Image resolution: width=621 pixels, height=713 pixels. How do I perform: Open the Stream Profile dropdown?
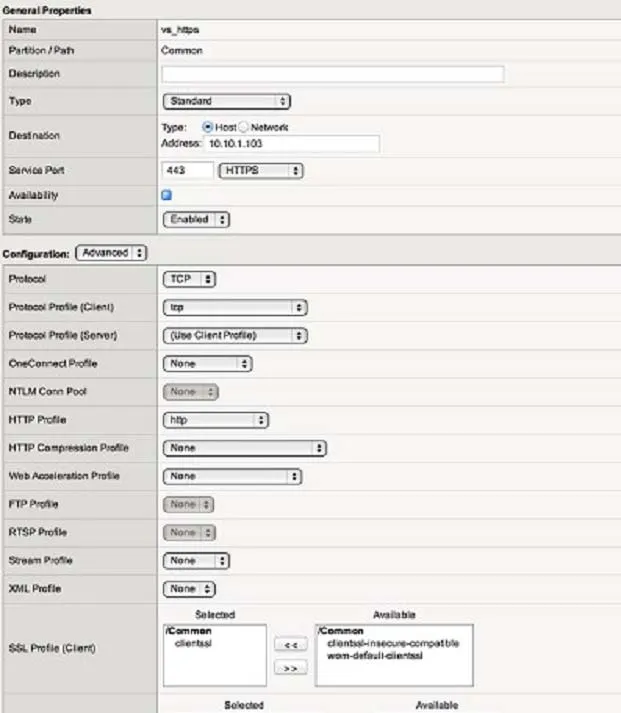click(196, 561)
